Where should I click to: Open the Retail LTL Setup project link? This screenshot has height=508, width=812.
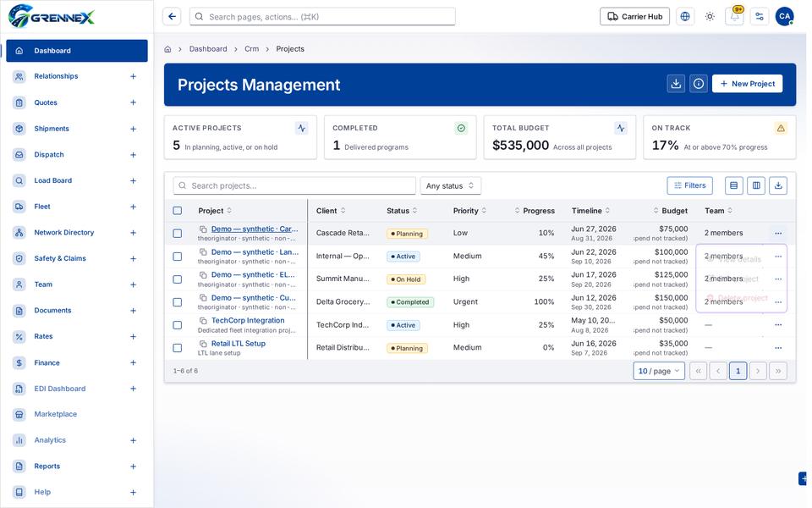click(239, 343)
